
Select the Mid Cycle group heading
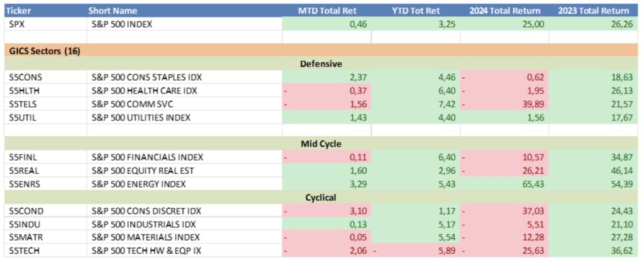[x=321, y=144]
